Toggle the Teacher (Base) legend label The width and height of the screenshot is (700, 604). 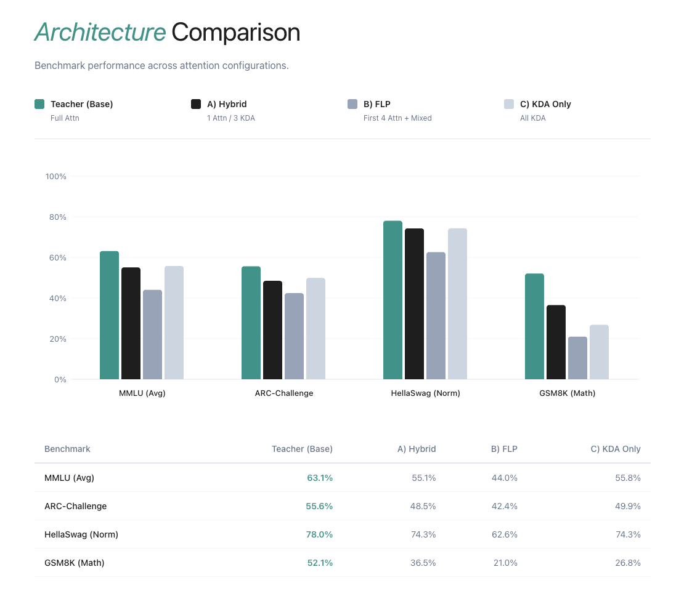(81, 104)
